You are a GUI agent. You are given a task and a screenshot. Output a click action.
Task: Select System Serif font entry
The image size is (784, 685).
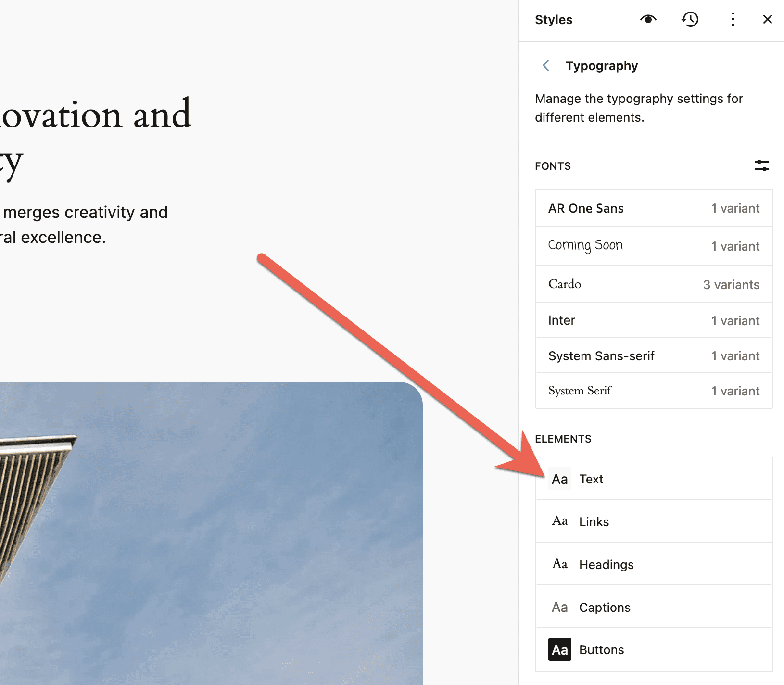point(654,391)
